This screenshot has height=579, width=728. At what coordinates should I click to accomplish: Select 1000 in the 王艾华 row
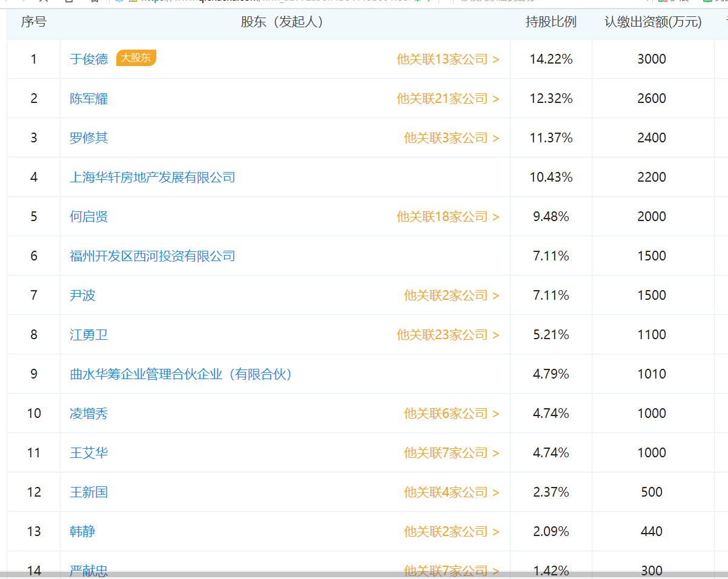(x=652, y=452)
